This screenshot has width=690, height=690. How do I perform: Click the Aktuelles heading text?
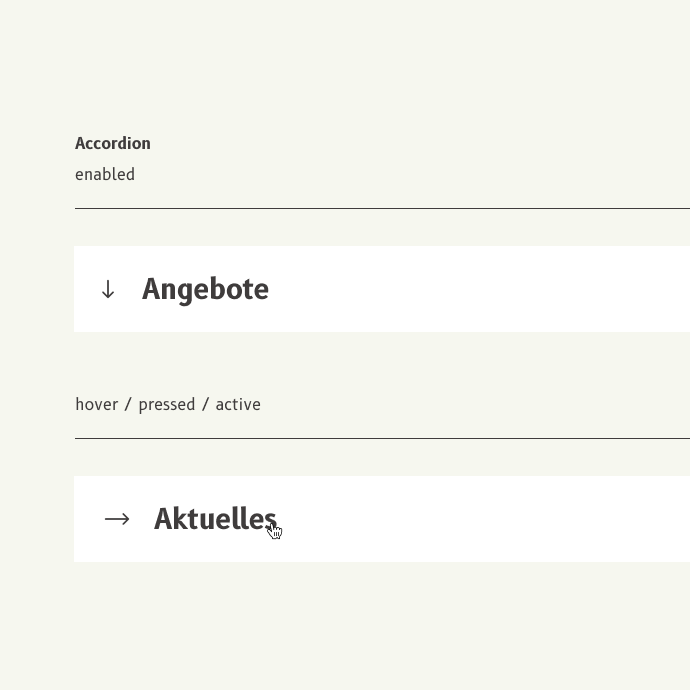[x=215, y=519]
